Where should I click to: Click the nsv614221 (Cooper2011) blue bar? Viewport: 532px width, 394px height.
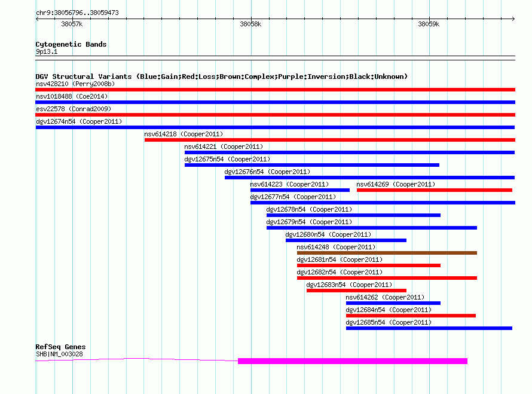(350, 152)
